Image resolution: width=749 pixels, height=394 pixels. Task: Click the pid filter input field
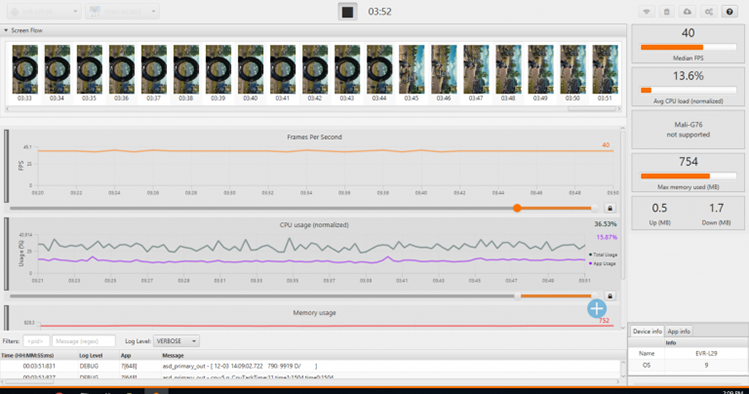(36, 341)
